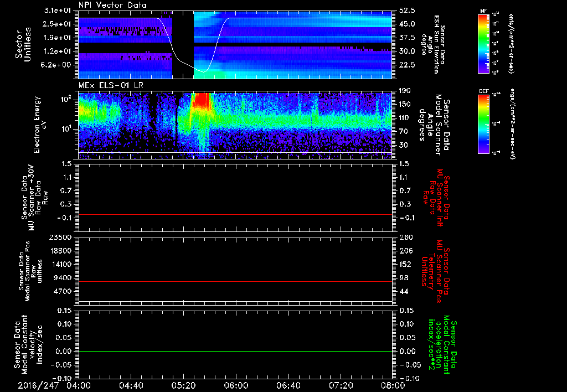Click the '37.5' sun elevation tick label

click(x=407, y=38)
